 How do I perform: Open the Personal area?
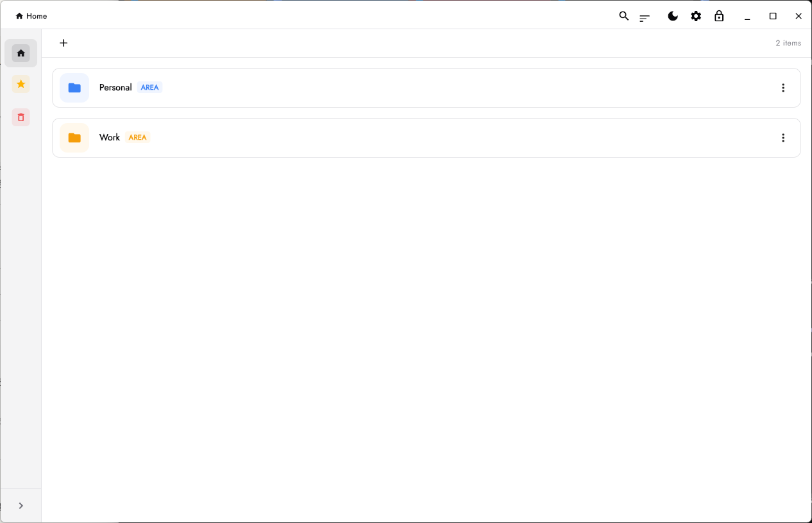tap(427, 88)
